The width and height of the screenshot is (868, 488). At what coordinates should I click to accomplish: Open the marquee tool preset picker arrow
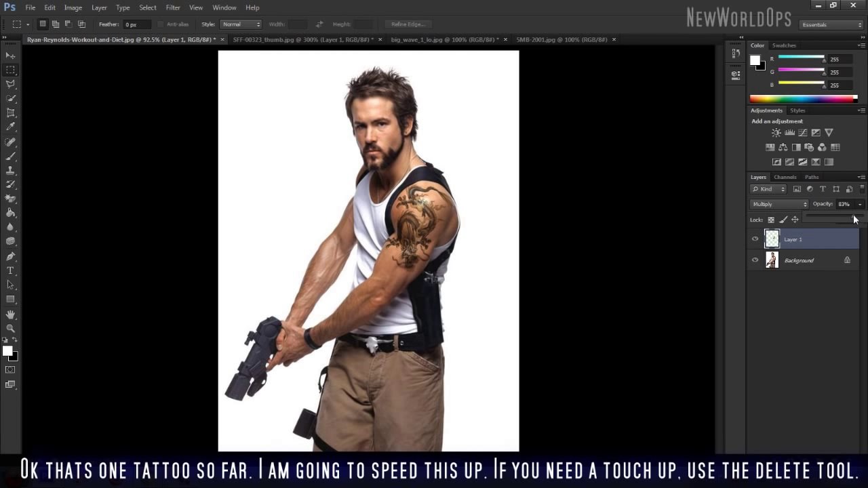(x=28, y=24)
